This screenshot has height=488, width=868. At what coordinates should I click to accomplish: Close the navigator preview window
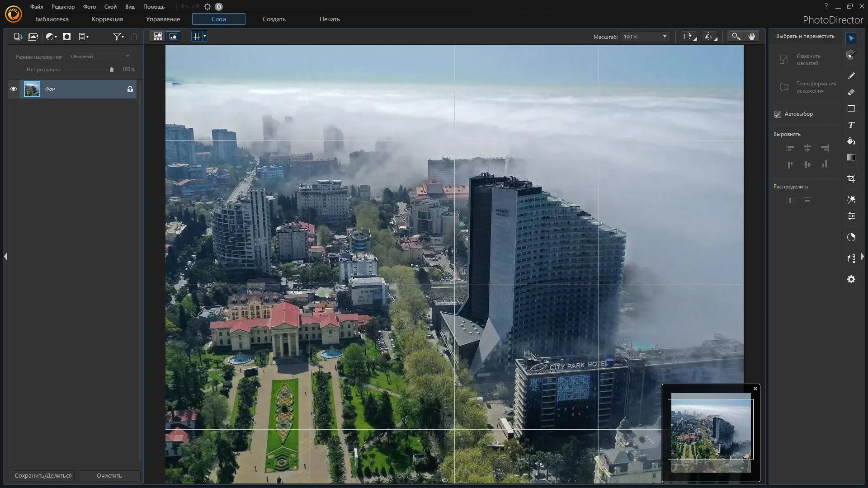point(755,389)
